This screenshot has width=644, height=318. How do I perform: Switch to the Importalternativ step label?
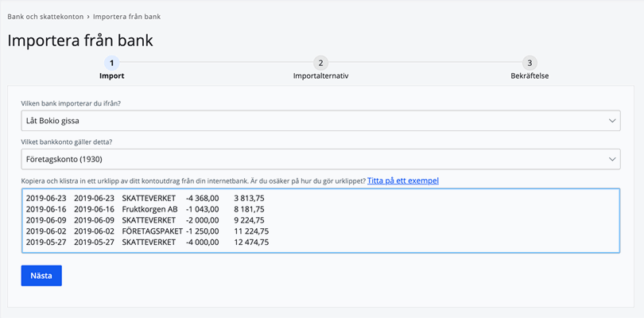[320, 76]
